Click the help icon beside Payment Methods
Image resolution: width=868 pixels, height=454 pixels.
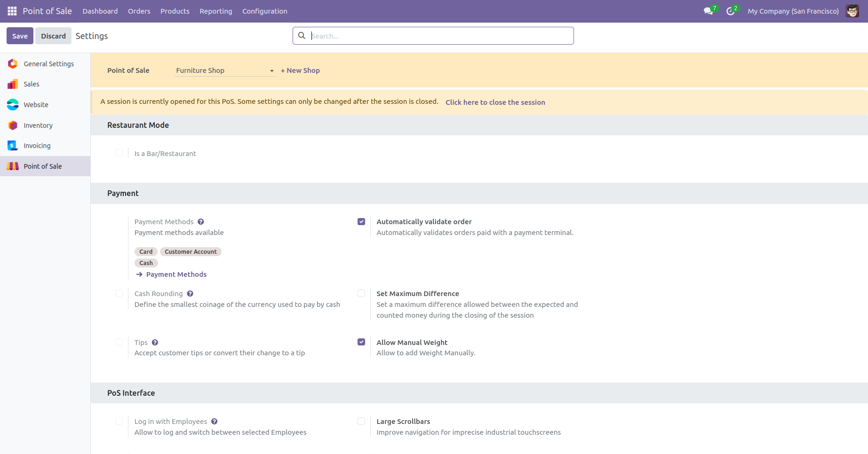(201, 222)
